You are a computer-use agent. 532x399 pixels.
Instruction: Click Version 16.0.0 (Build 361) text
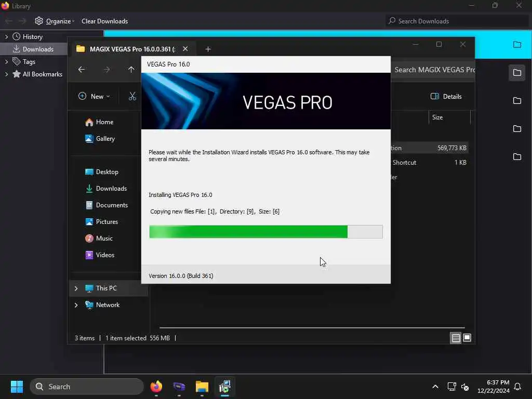point(181,276)
